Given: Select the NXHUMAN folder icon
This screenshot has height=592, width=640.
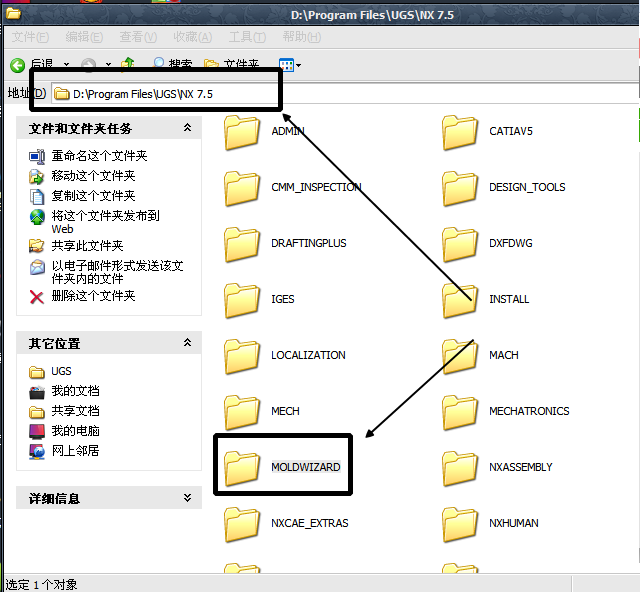Looking at the screenshot, I should tap(460, 523).
